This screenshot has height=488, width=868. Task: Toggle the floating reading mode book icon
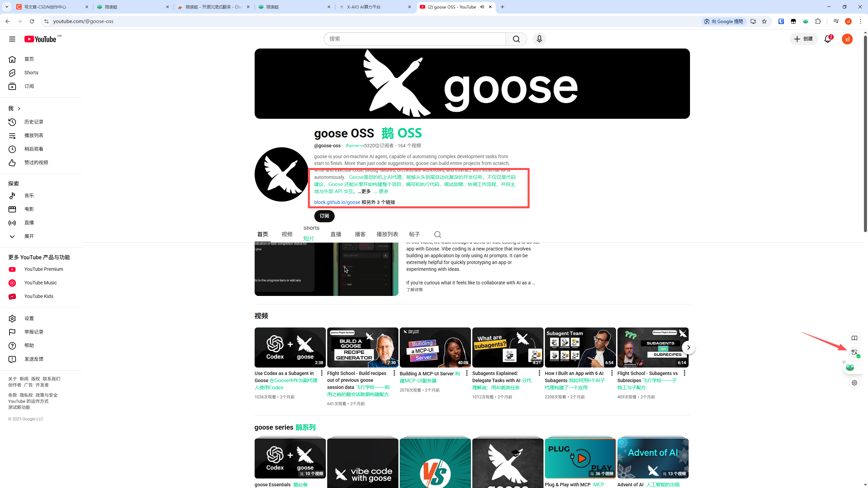point(854,338)
